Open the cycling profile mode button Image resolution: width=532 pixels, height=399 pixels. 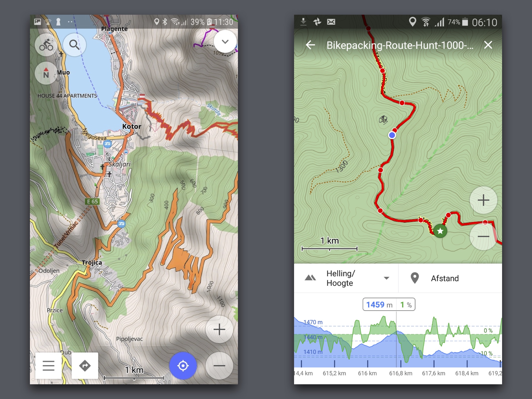(46, 45)
